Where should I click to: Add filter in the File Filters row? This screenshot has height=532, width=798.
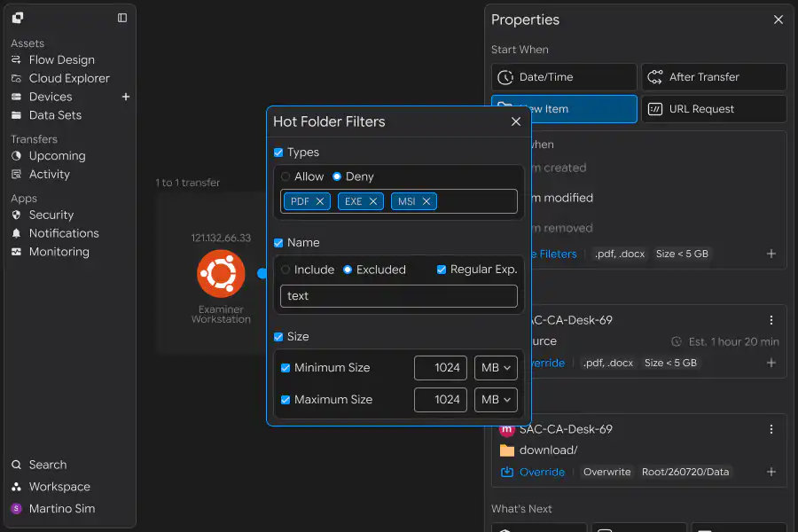point(771,254)
